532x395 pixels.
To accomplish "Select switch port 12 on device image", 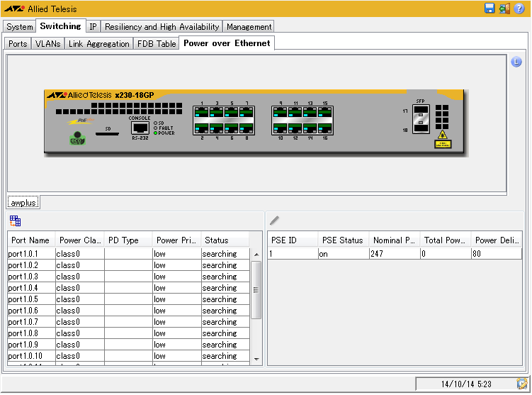I will tap(295, 128).
